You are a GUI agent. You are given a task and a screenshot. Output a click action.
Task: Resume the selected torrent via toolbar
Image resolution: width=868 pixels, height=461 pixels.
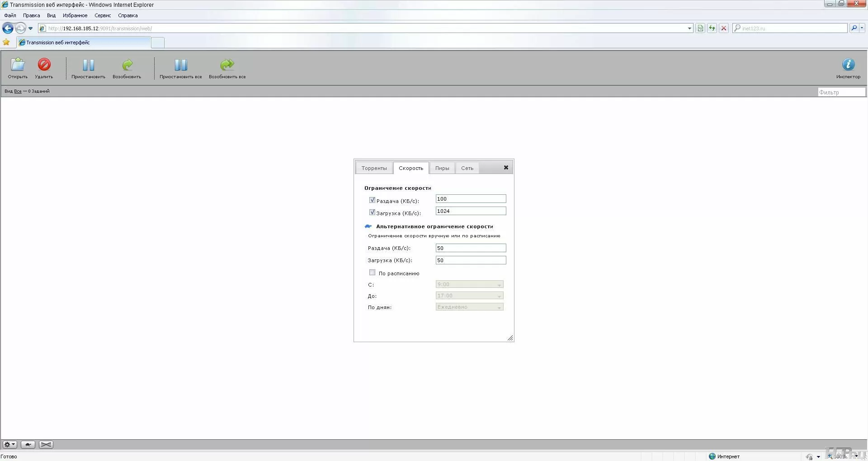click(x=127, y=65)
